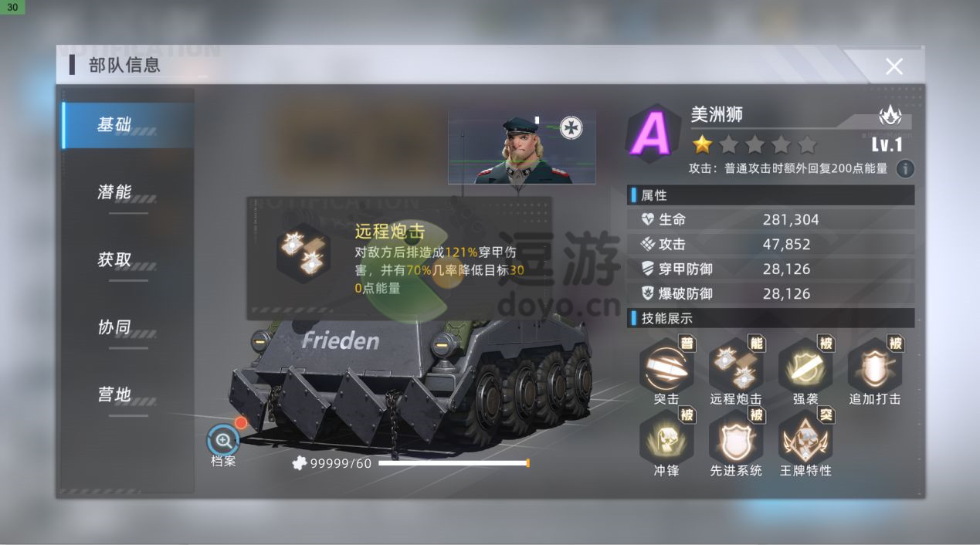Screen dimensions: 980x545
Task: Select the 冲锋 passive skill icon
Action: tap(666, 436)
